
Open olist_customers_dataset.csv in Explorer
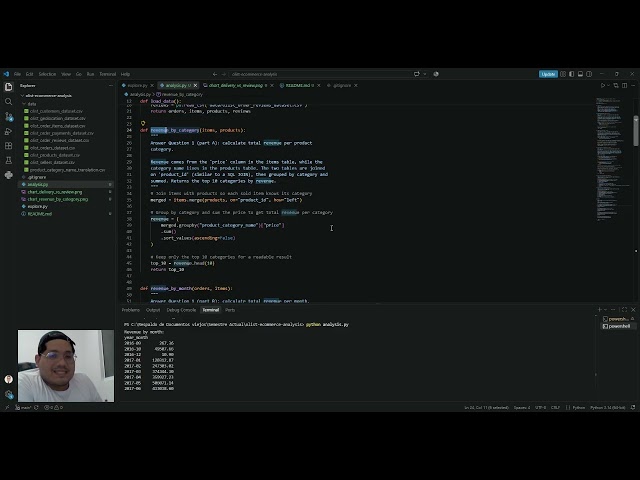pyautogui.click(x=56, y=111)
